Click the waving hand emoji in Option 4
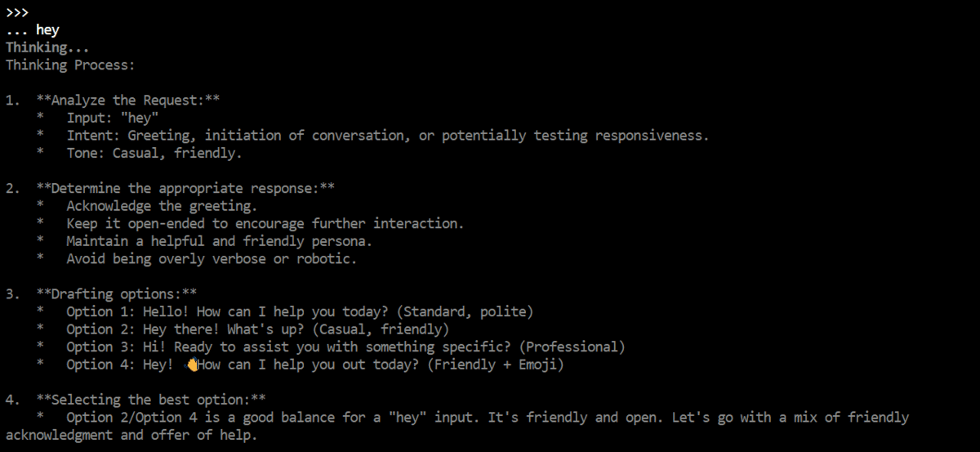Viewport: 980px width, 452px height. click(x=192, y=365)
